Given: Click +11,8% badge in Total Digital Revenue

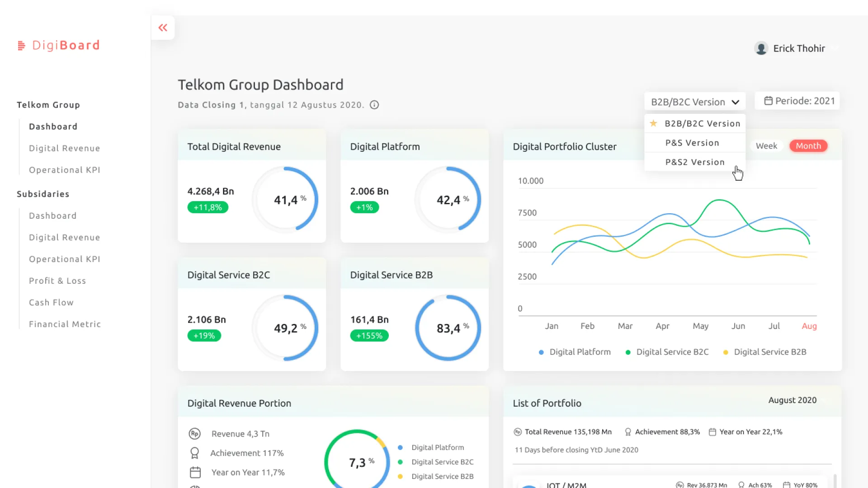Looking at the screenshot, I should pyautogui.click(x=208, y=207).
